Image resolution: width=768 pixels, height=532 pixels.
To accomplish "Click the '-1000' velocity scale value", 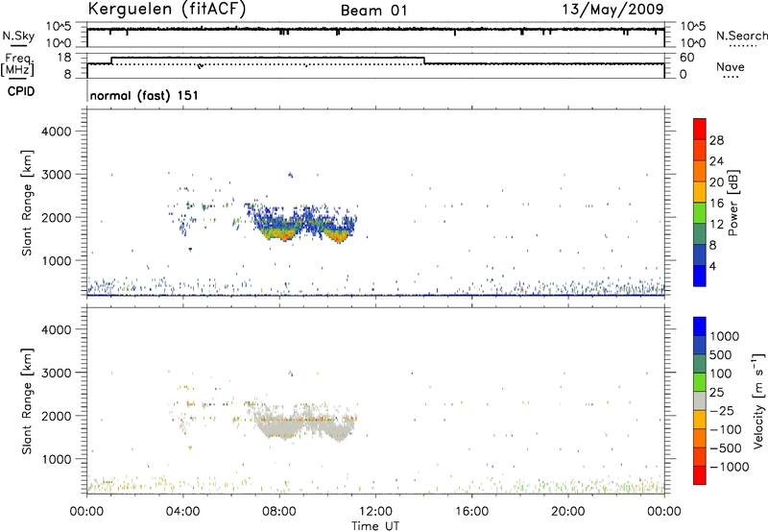I will pyautogui.click(x=729, y=467).
